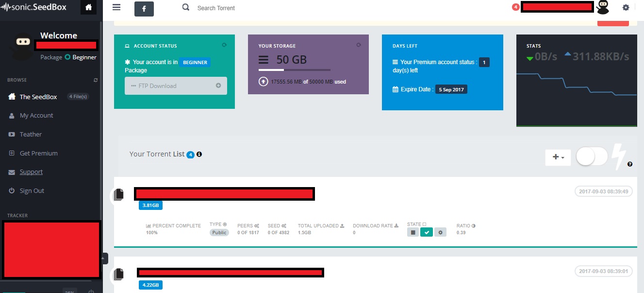The width and height of the screenshot is (644, 293).
Task: Go to My Account
Action: coord(36,116)
